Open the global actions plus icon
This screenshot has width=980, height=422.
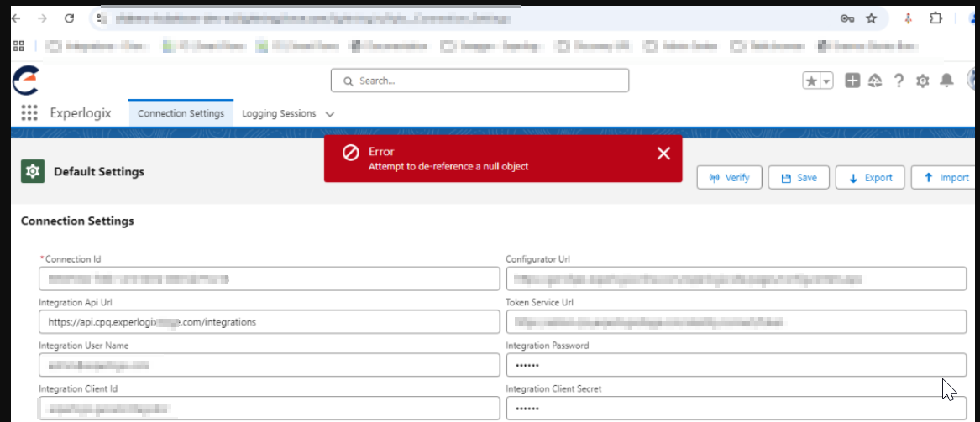[x=852, y=80]
